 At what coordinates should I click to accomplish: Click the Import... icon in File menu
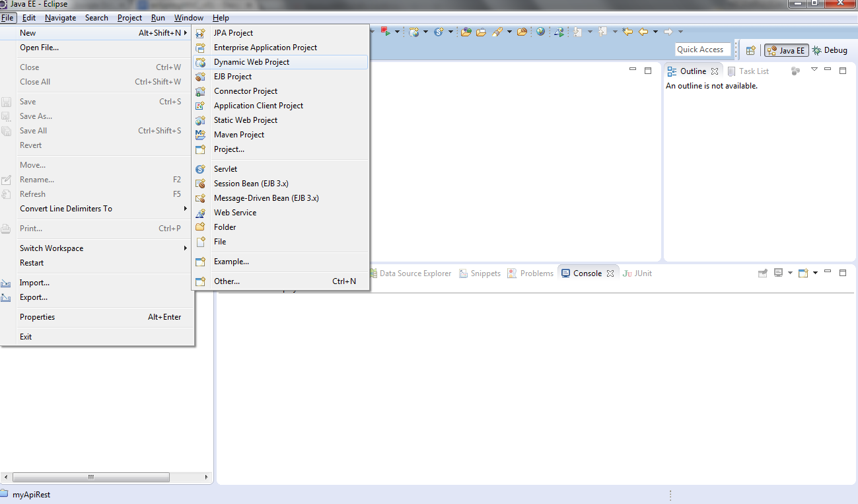[7, 283]
